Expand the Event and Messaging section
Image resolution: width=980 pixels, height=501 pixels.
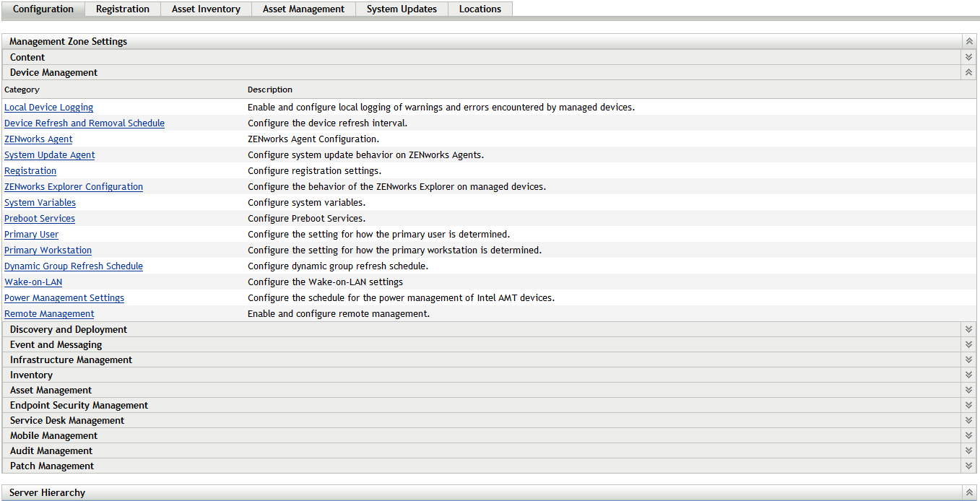pos(968,344)
